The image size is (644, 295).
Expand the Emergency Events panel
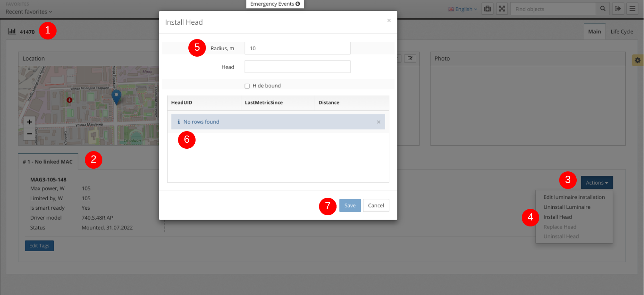275,4
